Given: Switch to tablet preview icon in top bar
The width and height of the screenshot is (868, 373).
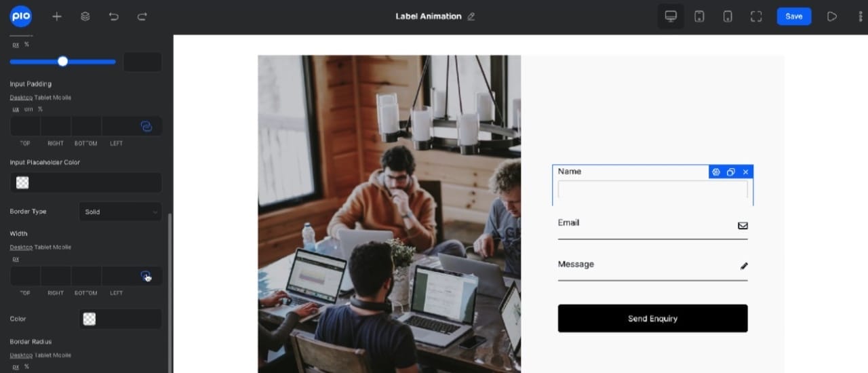Looking at the screenshot, I should click(699, 16).
